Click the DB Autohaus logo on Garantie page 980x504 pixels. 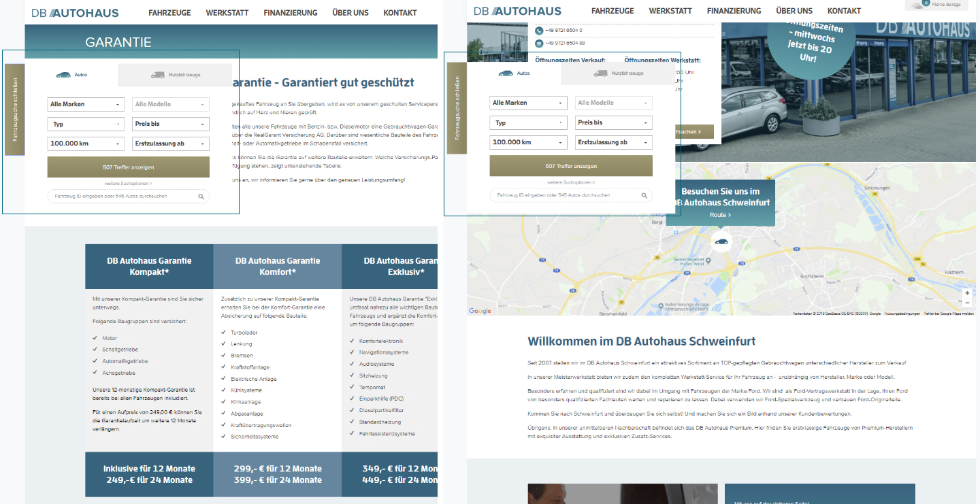point(75,12)
